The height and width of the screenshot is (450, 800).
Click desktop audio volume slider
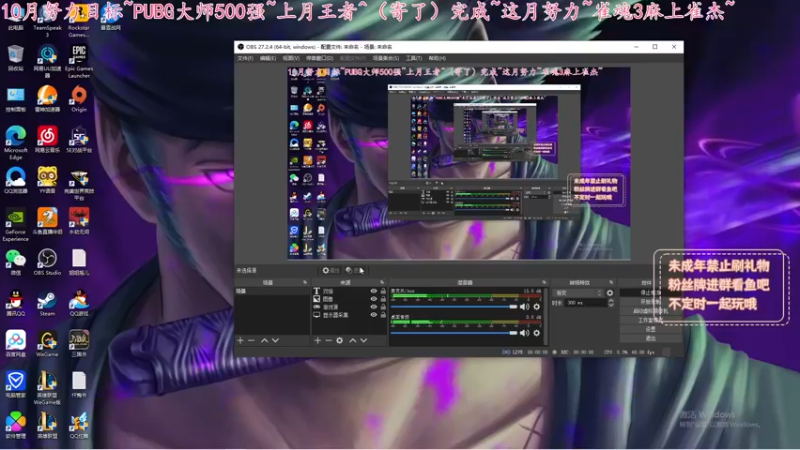(x=454, y=333)
